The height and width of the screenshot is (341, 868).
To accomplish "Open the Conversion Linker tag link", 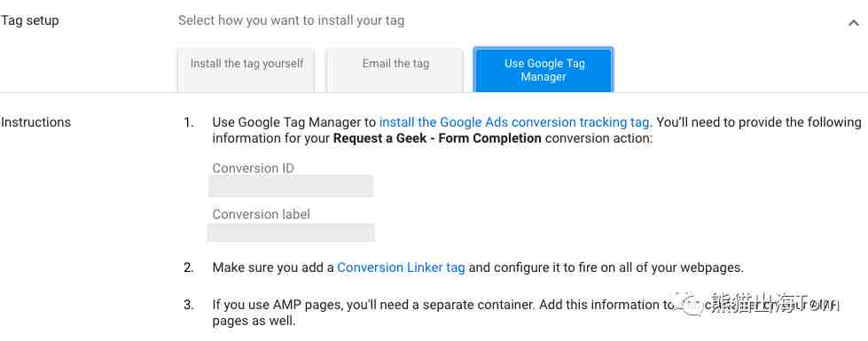I will (401, 267).
